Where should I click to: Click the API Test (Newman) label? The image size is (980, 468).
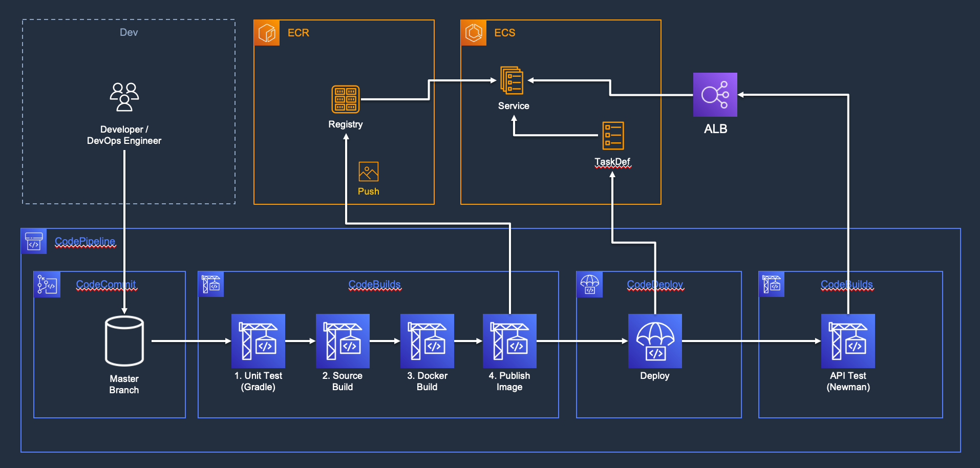coord(848,381)
